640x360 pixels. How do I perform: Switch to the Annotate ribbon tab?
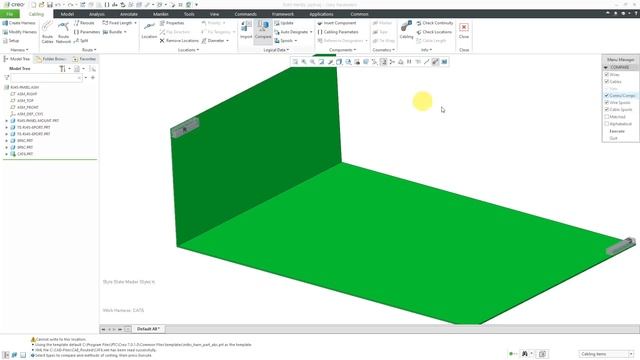129,14
